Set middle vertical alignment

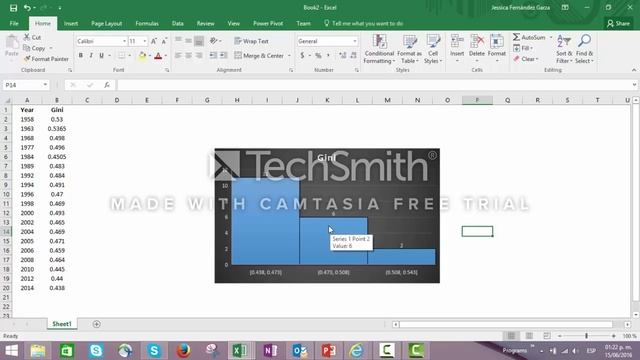189,41
